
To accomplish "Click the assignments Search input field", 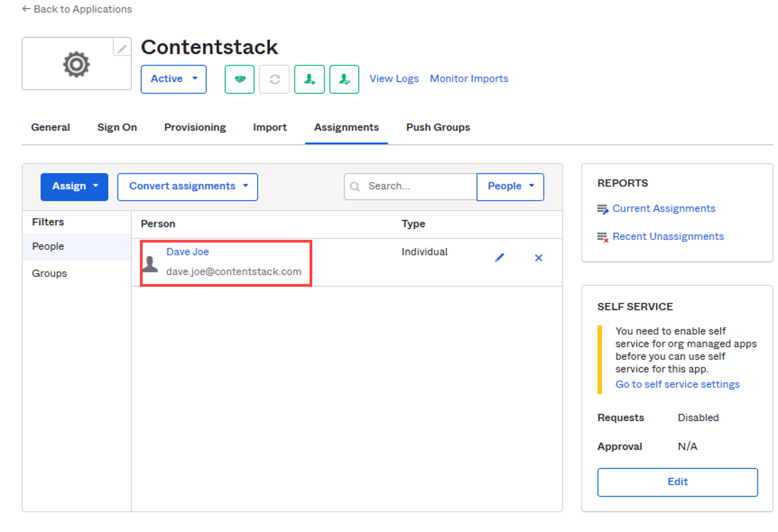I will 411,187.
